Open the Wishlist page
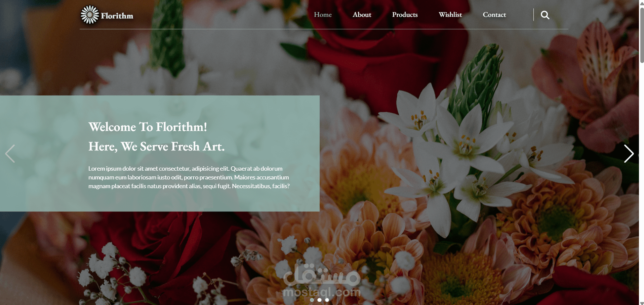The height and width of the screenshot is (305, 644). [450, 15]
